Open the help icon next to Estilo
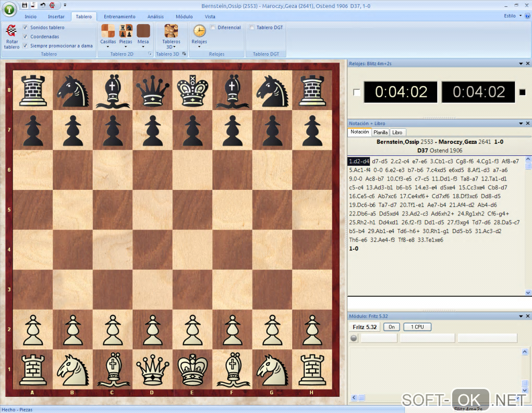 528,16
